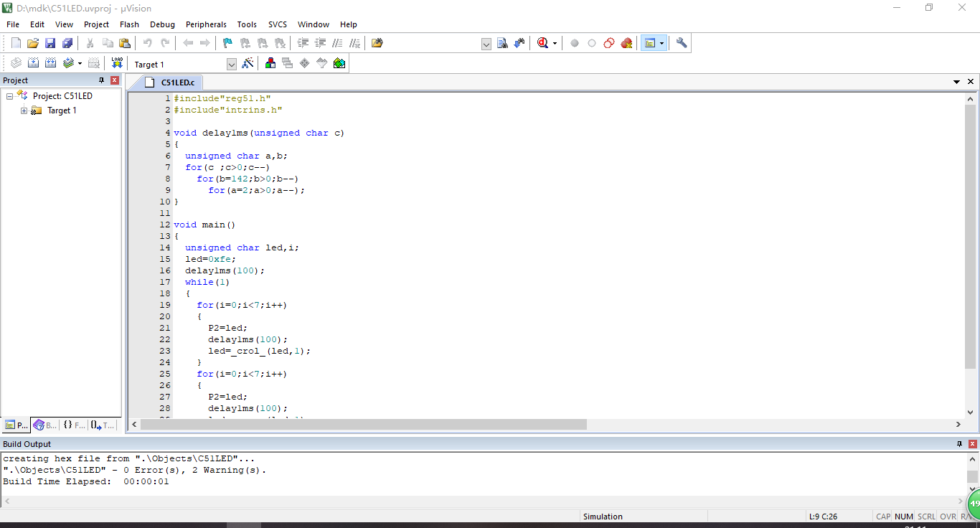
Task: Open Options for Target magic wand icon
Action: (248, 63)
